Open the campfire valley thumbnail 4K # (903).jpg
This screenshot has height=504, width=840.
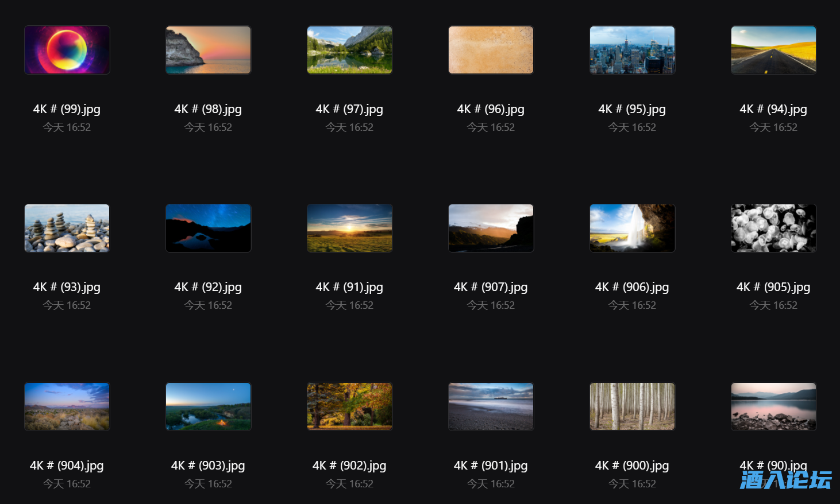coord(208,406)
